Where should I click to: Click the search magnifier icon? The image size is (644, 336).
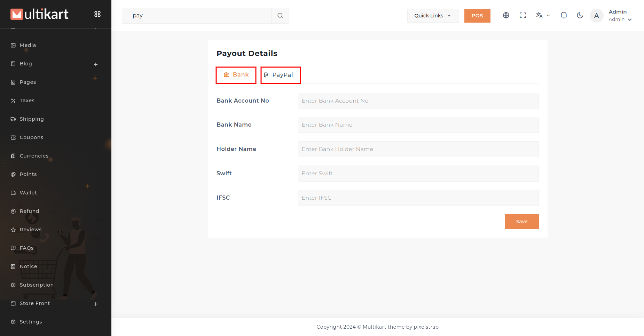tap(280, 16)
